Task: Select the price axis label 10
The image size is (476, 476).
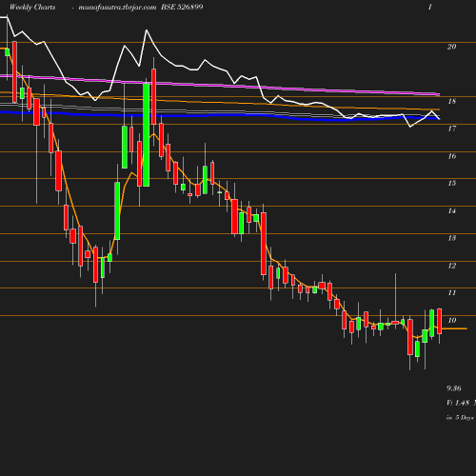Action: (452, 320)
